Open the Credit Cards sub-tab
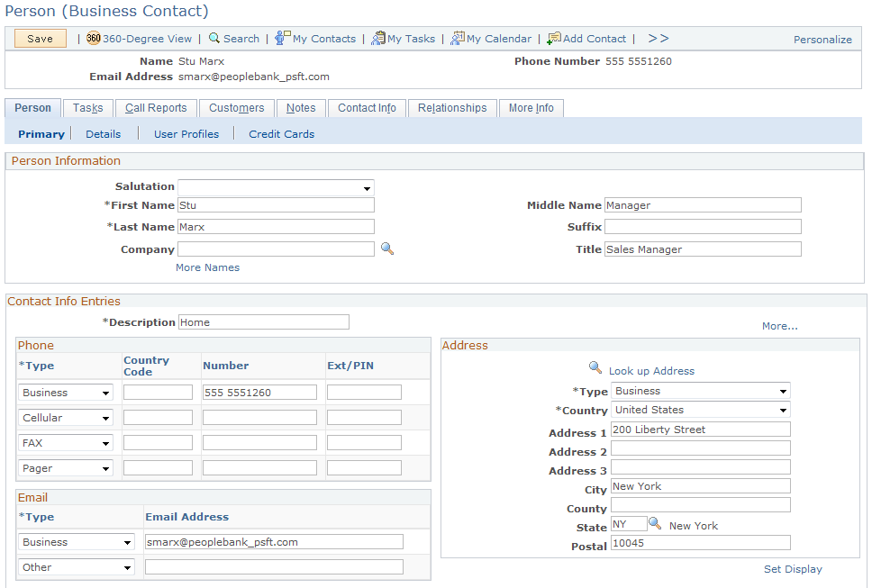The image size is (872, 588). click(281, 134)
